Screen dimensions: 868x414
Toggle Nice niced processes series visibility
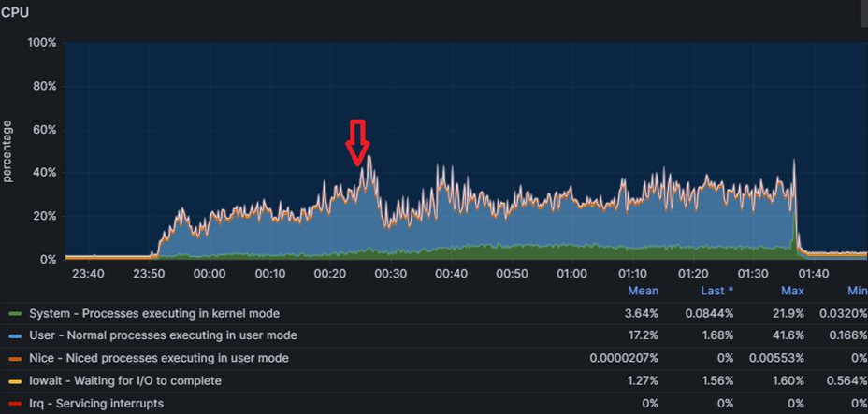click(x=159, y=358)
